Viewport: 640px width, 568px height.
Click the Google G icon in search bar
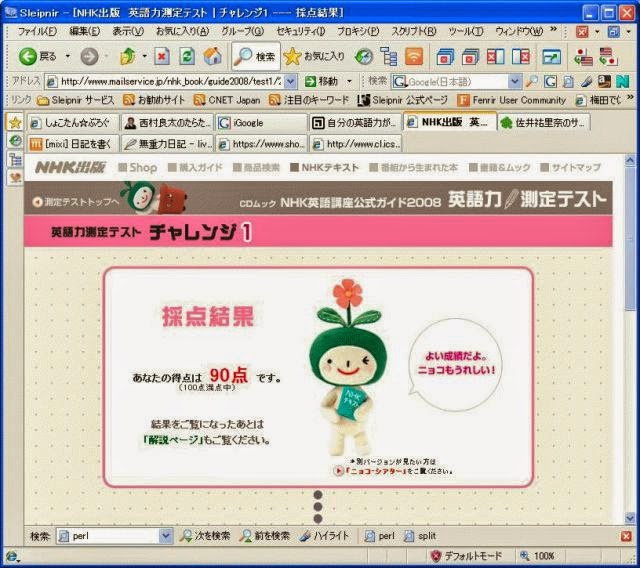(x=550, y=82)
